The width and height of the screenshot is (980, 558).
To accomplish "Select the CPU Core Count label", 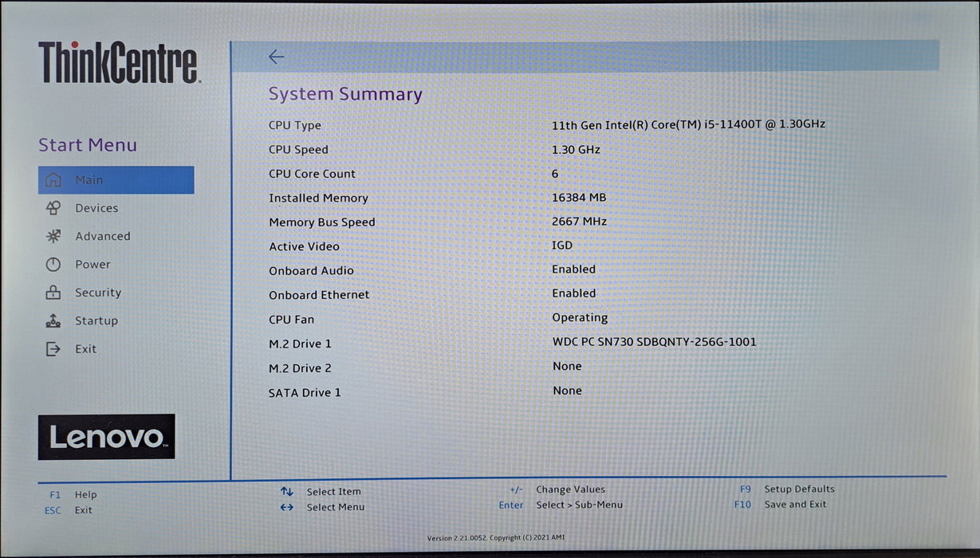I will coord(312,174).
